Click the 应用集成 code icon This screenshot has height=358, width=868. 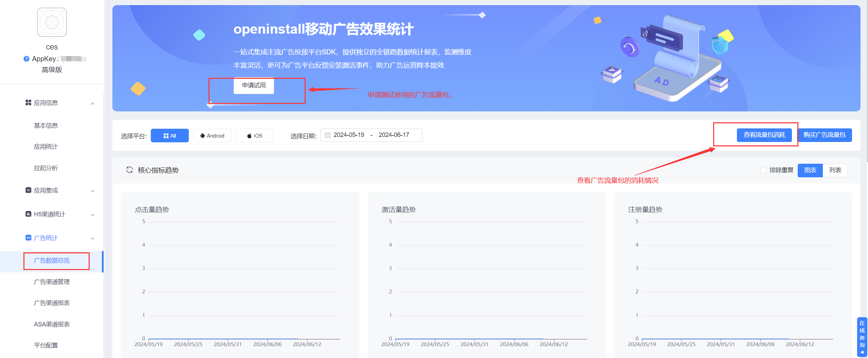[28, 190]
